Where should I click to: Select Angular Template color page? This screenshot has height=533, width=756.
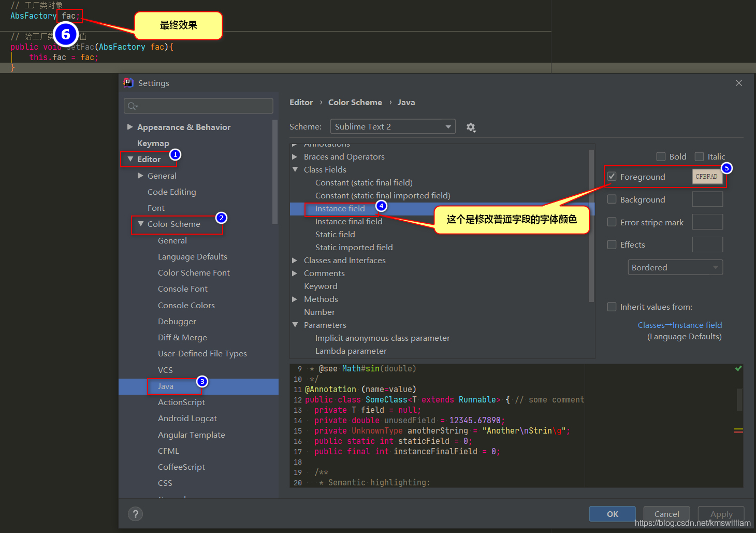click(x=191, y=435)
